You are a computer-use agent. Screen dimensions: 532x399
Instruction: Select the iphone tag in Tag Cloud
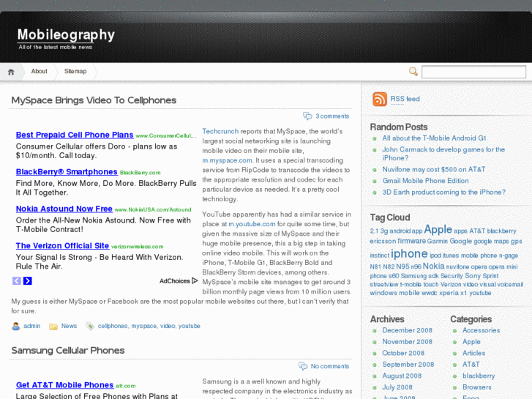point(409,253)
